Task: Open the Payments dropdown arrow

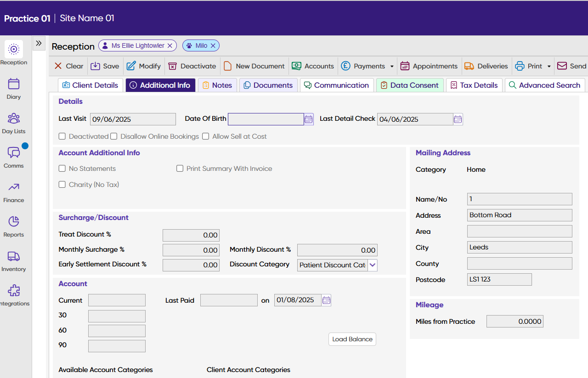Action: (392, 66)
